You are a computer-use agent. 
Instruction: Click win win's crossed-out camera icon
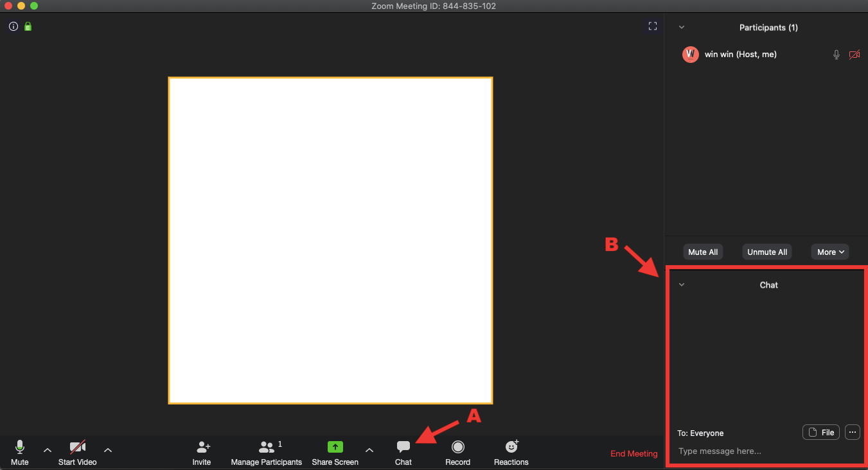point(855,55)
